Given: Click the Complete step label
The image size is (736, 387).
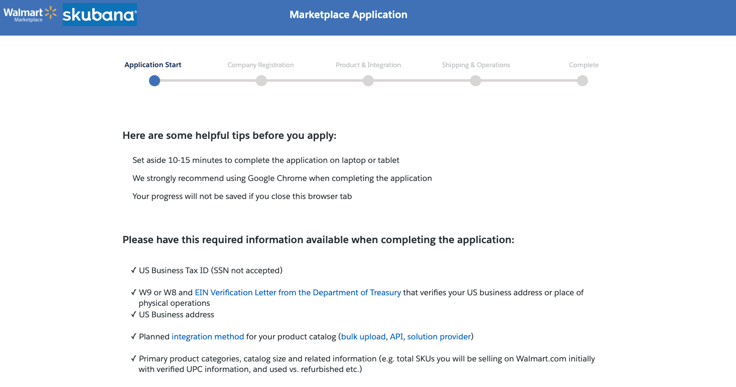Looking at the screenshot, I should pos(583,65).
